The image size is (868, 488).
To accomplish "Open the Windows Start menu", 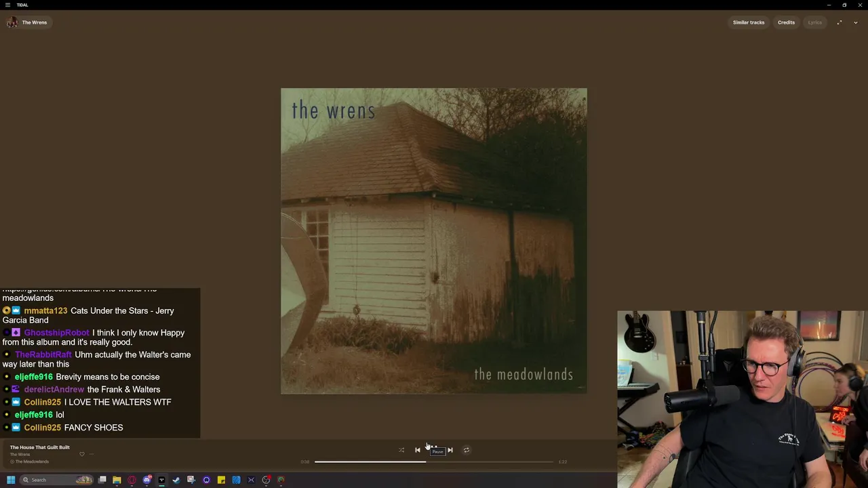I will pos(11,480).
